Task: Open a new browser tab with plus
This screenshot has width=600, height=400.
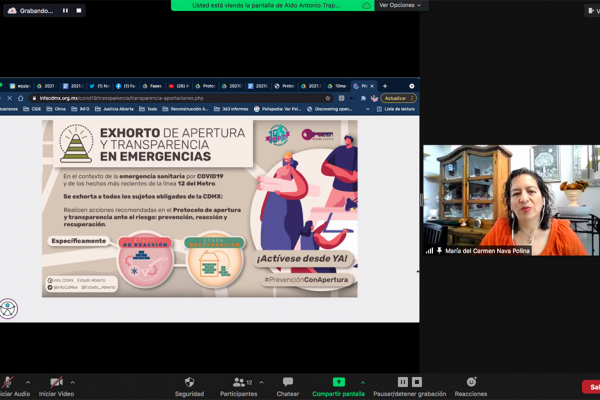Action: 385,86
